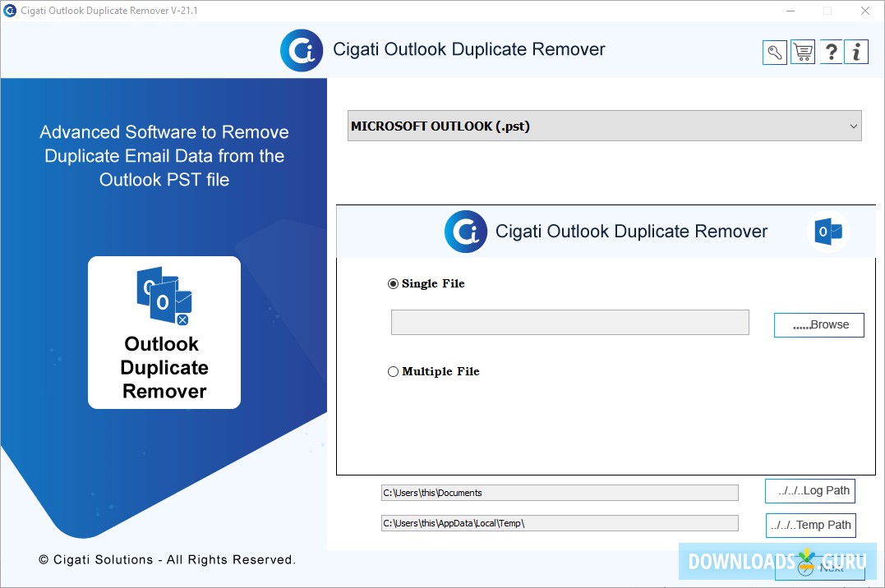
Task: Open the info (i) icon
Action: [857, 52]
